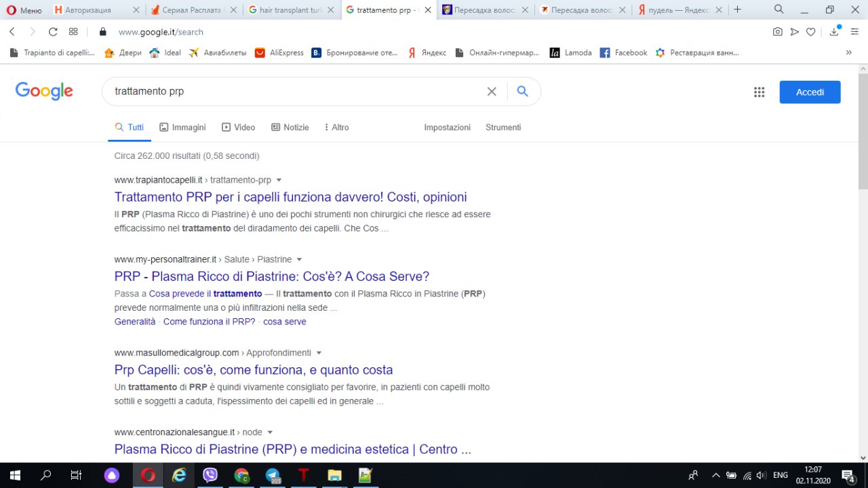Viewport: 868px width, 488px height.
Task: Open new tab with the plus button
Action: coord(738,10)
